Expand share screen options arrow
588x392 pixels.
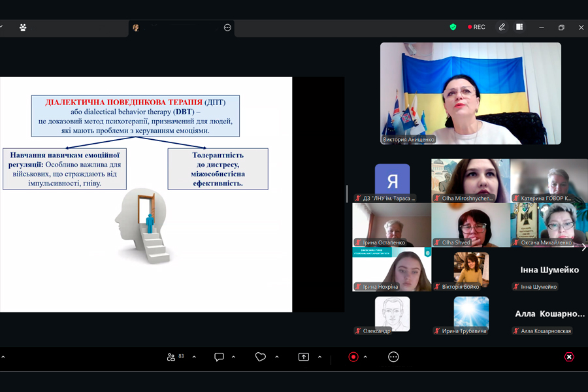tap(319, 357)
